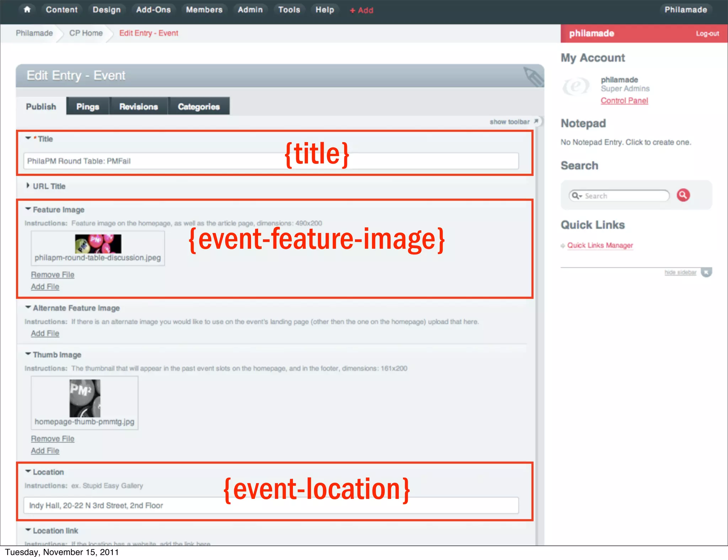Click the homepage-thumb-pmmtg.jpg thumbnail

[x=85, y=398]
